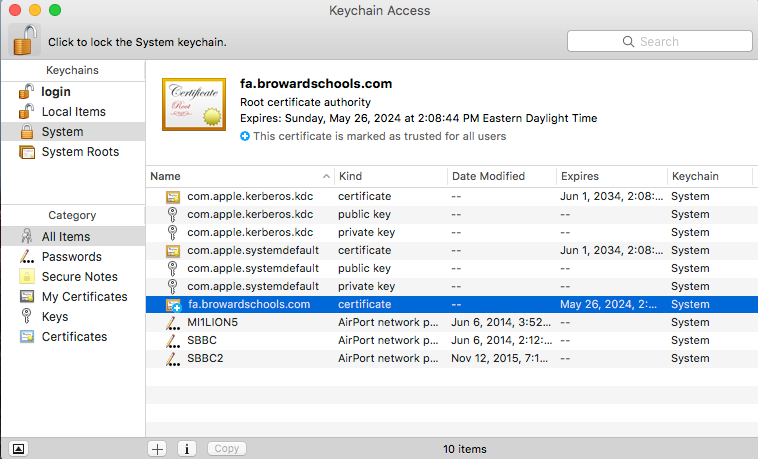Select the Local Items keychain
Screen dimensions: 758x459
73,112
